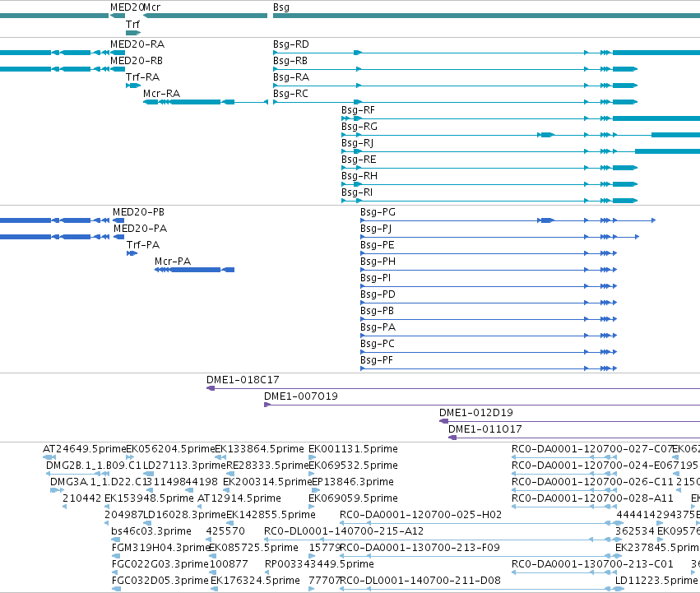Click the Mcr-RA transcript label
The width and height of the screenshot is (700, 593).
161,94
